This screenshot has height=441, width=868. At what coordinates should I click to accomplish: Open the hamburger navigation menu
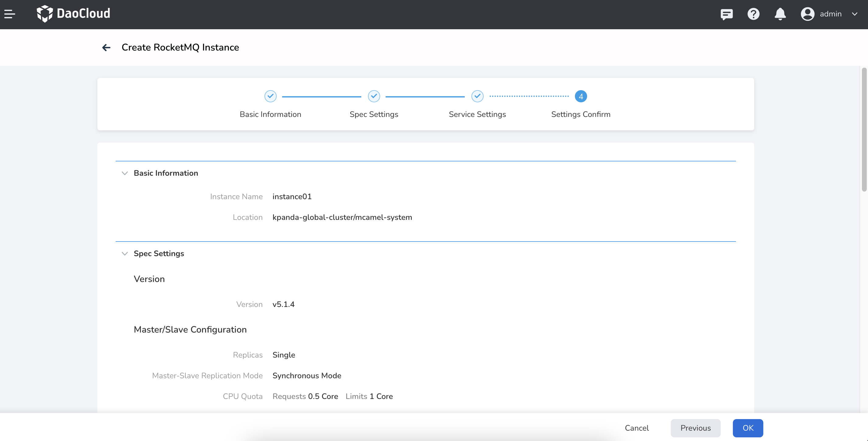tap(9, 14)
